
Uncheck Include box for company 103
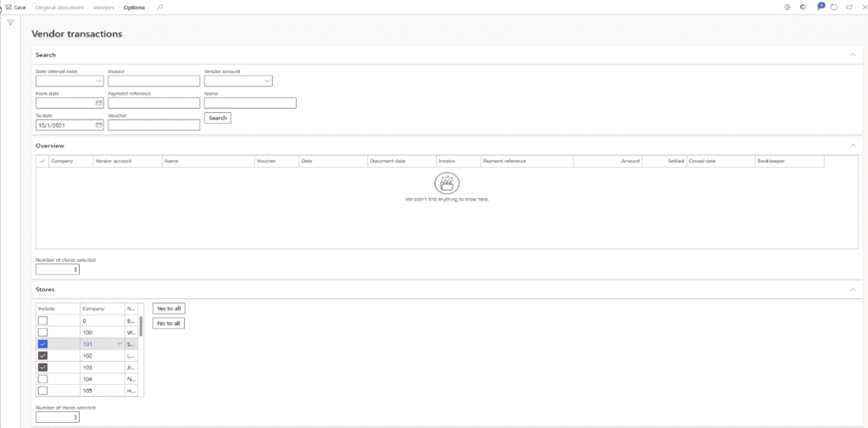pyautogui.click(x=42, y=367)
